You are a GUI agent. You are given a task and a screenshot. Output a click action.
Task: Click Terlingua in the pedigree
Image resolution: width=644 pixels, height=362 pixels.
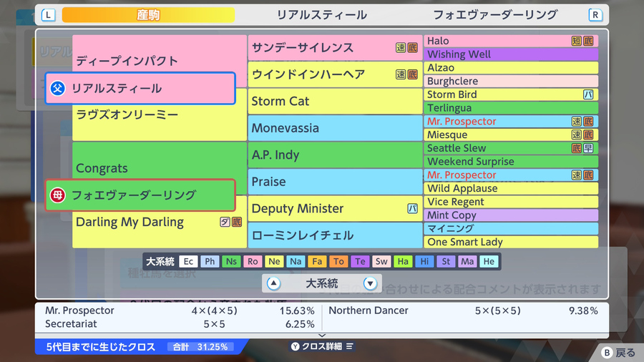tap(511, 108)
